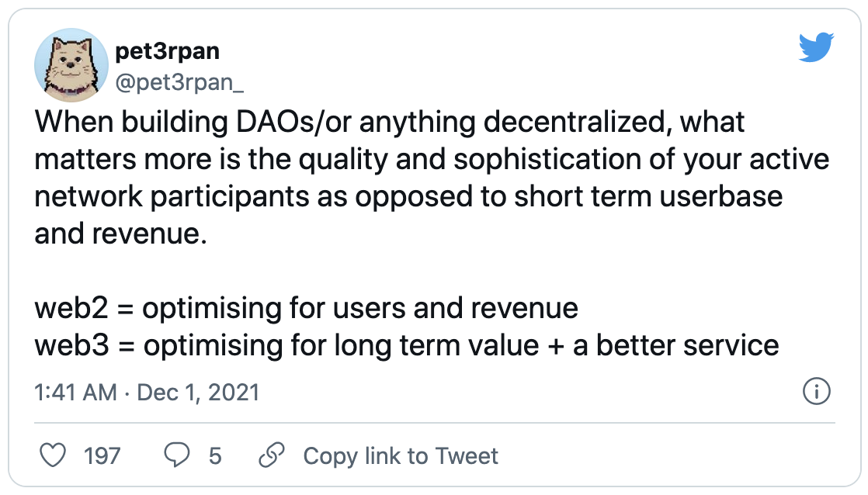
Task: Click the chain link icon
Action: tap(271, 455)
